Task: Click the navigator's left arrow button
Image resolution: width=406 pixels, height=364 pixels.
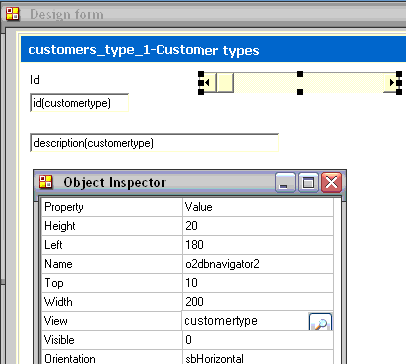Action: pos(207,82)
